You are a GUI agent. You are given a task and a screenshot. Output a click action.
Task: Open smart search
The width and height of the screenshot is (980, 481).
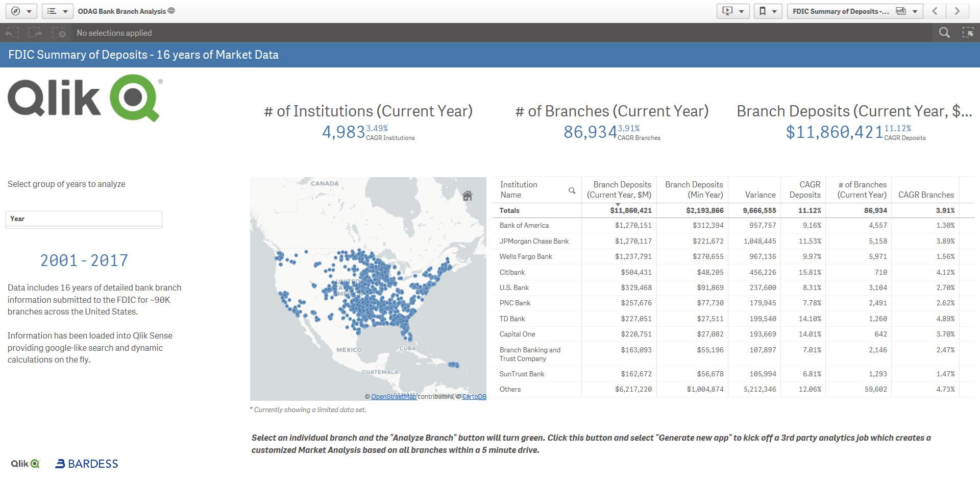[944, 33]
